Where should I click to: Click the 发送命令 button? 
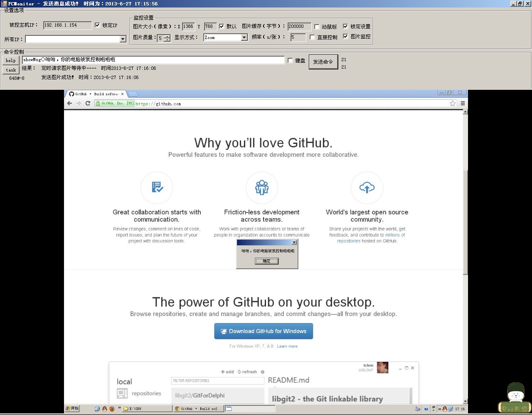tap(323, 62)
